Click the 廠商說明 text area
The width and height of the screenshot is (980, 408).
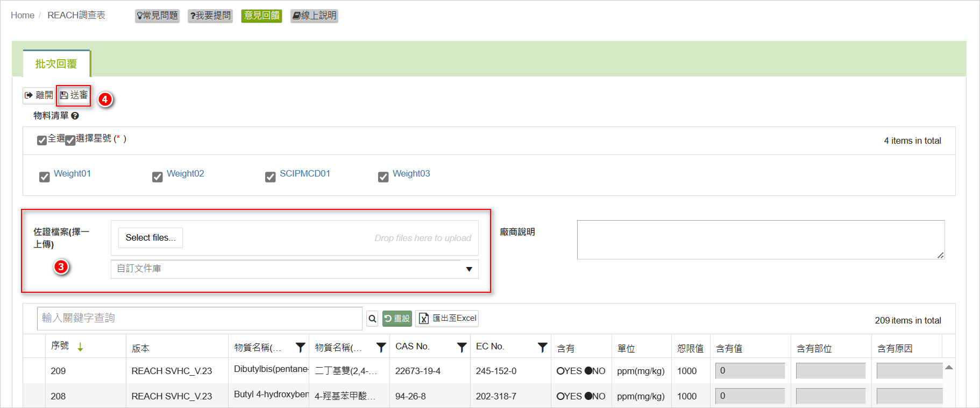point(761,240)
